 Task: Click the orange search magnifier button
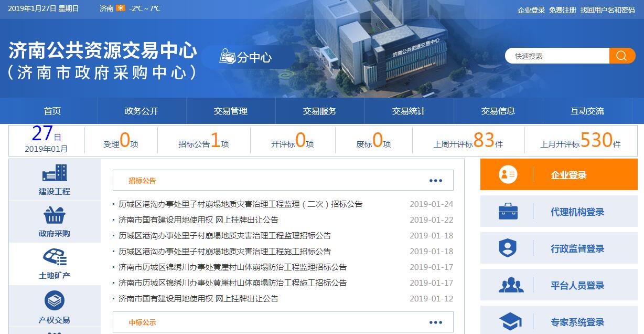pos(622,56)
